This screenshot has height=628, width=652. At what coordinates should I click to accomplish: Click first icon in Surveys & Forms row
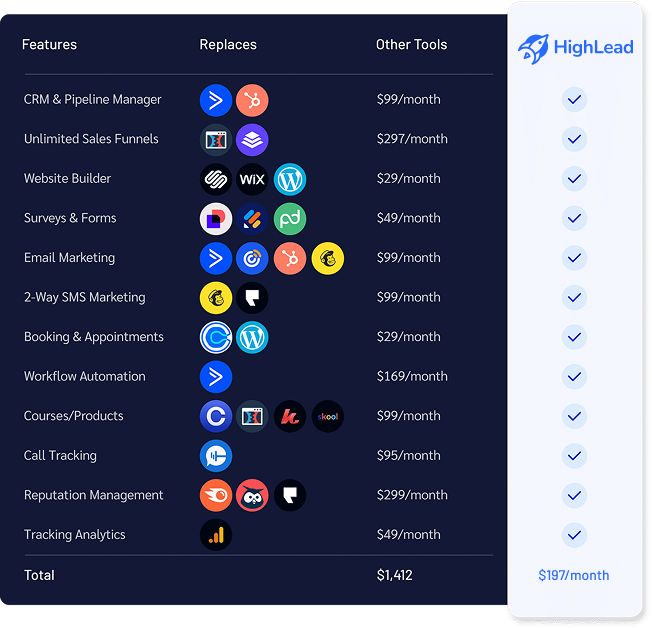216,219
